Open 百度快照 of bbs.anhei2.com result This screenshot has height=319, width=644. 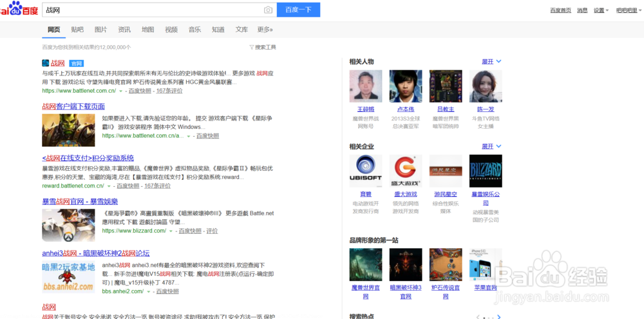[167, 291]
